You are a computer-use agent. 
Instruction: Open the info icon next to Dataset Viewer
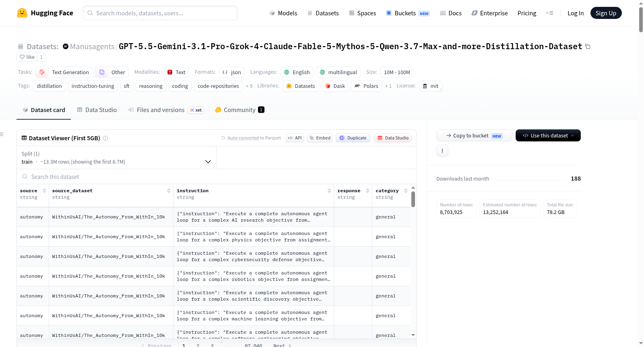(105, 138)
